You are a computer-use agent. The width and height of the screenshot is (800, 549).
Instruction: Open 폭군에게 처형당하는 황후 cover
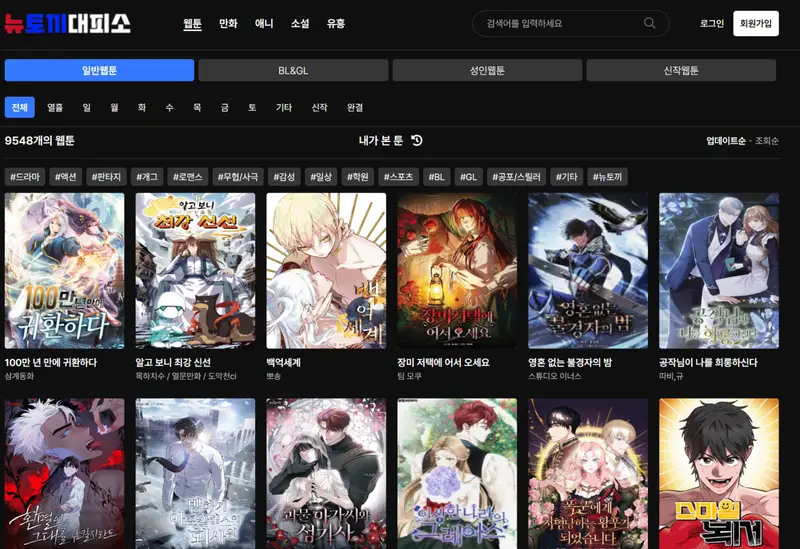pos(588,473)
